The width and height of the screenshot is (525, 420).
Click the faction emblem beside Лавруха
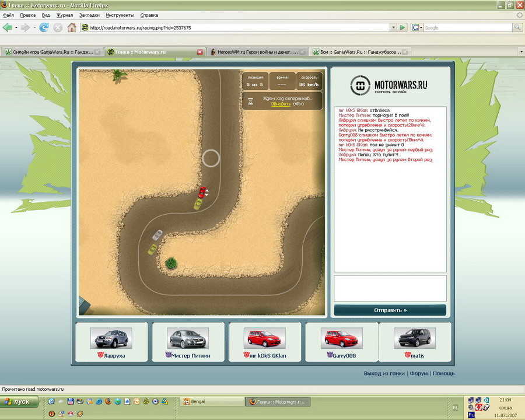point(100,354)
